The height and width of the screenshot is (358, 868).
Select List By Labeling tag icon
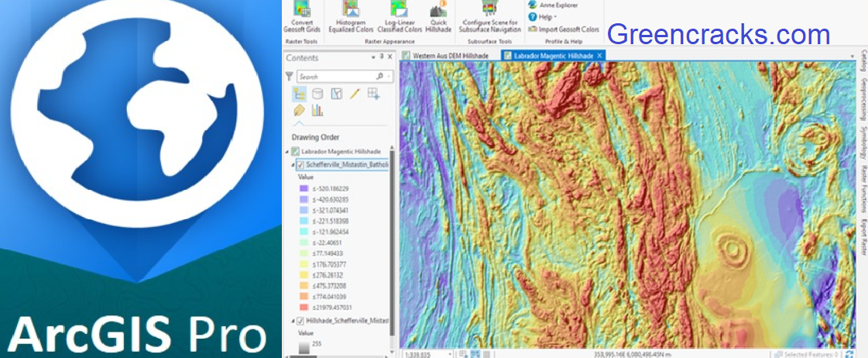point(300,110)
